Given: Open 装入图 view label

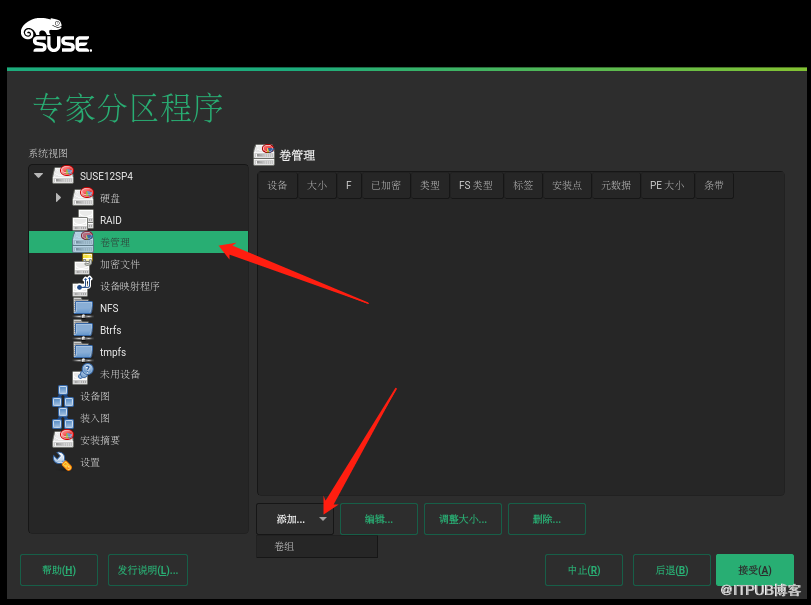Looking at the screenshot, I should (x=95, y=418).
